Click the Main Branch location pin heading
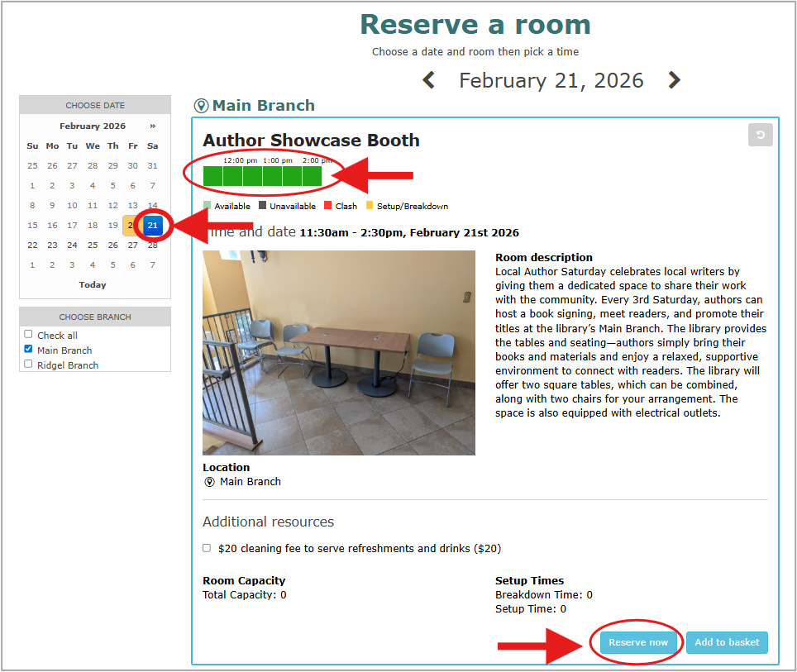The image size is (797, 672). pos(255,106)
